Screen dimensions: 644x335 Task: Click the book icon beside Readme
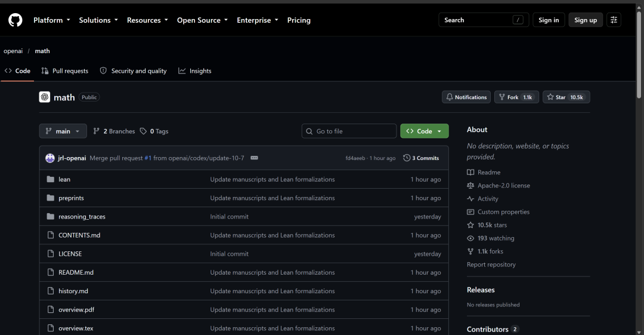coord(470,172)
